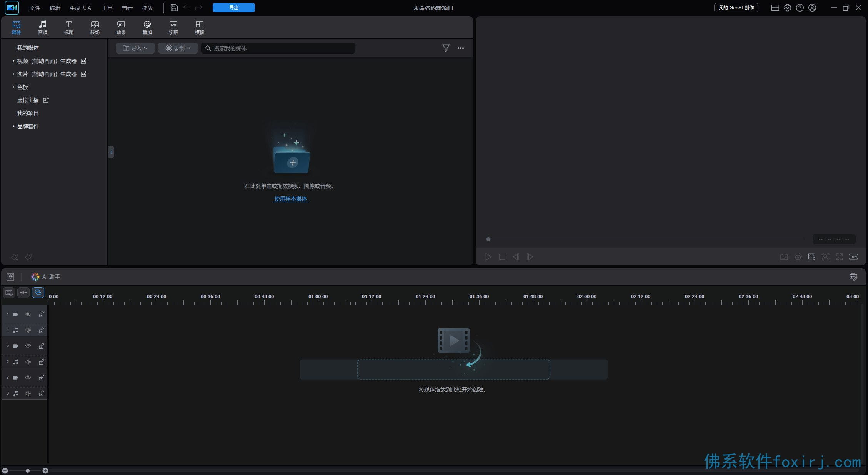Click the save project floppy icon
The image size is (868, 475).
(x=174, y=8)
